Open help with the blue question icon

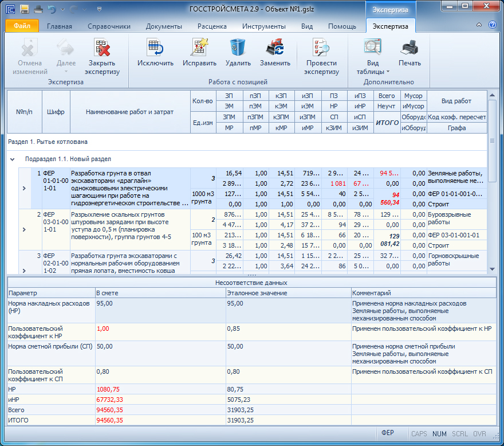492,25
